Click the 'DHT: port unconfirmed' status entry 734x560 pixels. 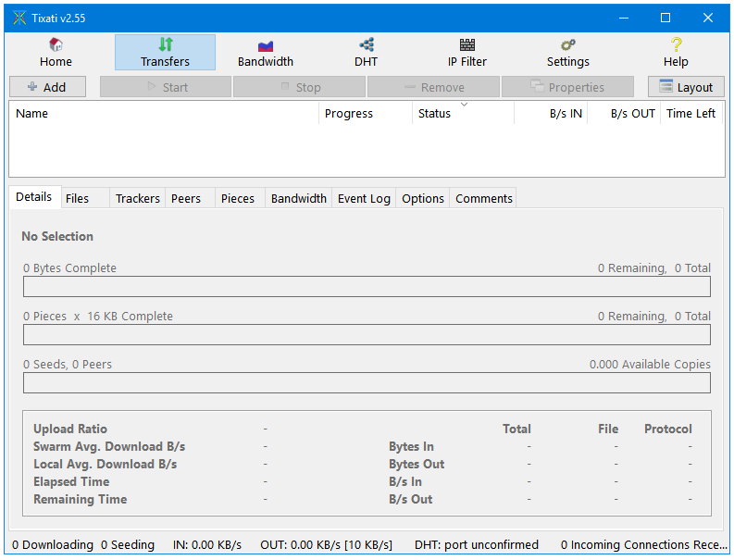tap(477, 544)
